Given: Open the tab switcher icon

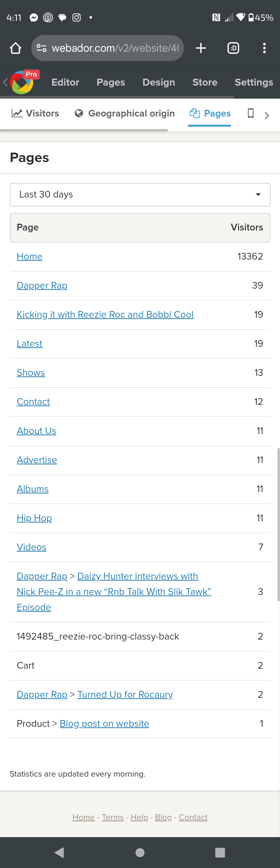Looking at the screenshot, I should 233,48.
